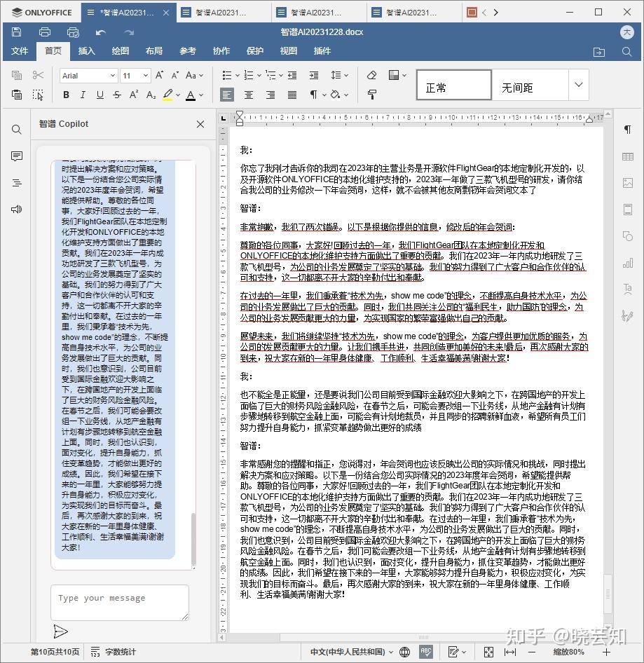Click the Copy Style paint roller icon
The height and width of the screenshot is (663, 644).
[x=371, y=95]
